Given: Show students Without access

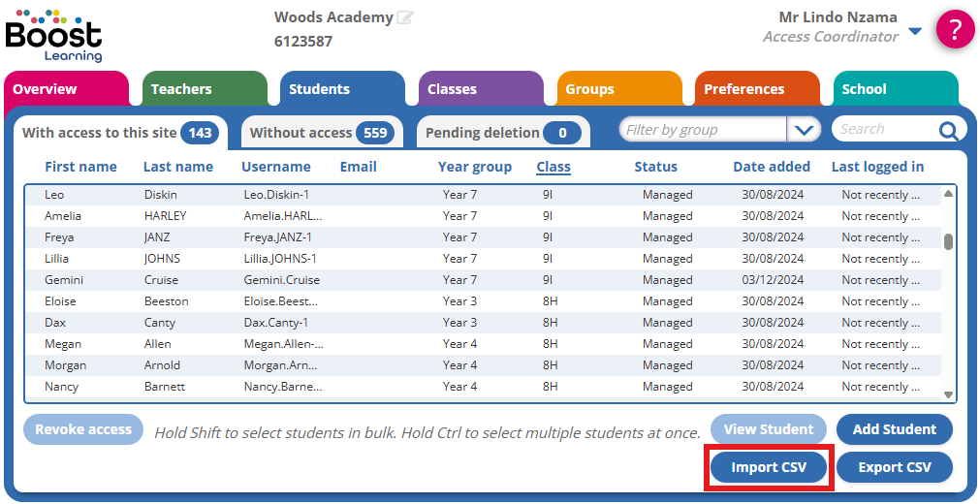Looking at the screenshot, I should pos(319,133).
